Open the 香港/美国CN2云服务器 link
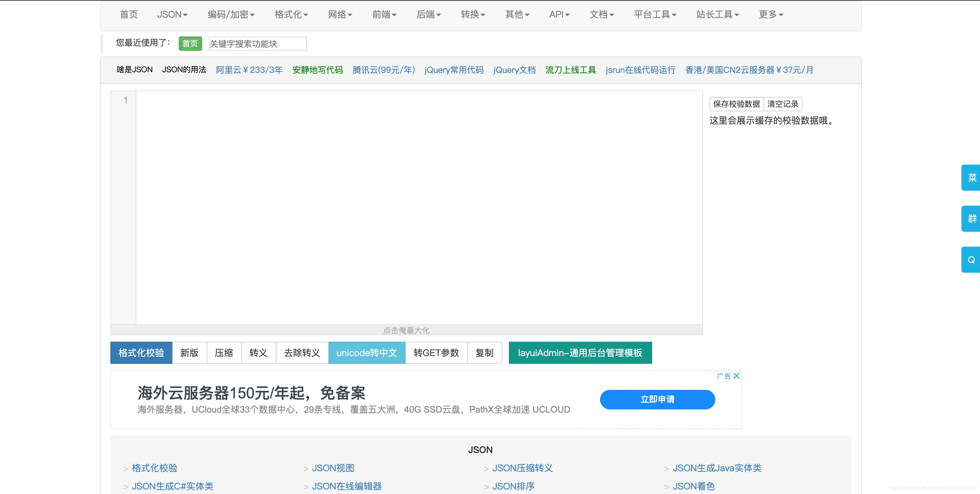Image resolution: width=980 pixels, height=494 pixels. (x=749, y=70)
